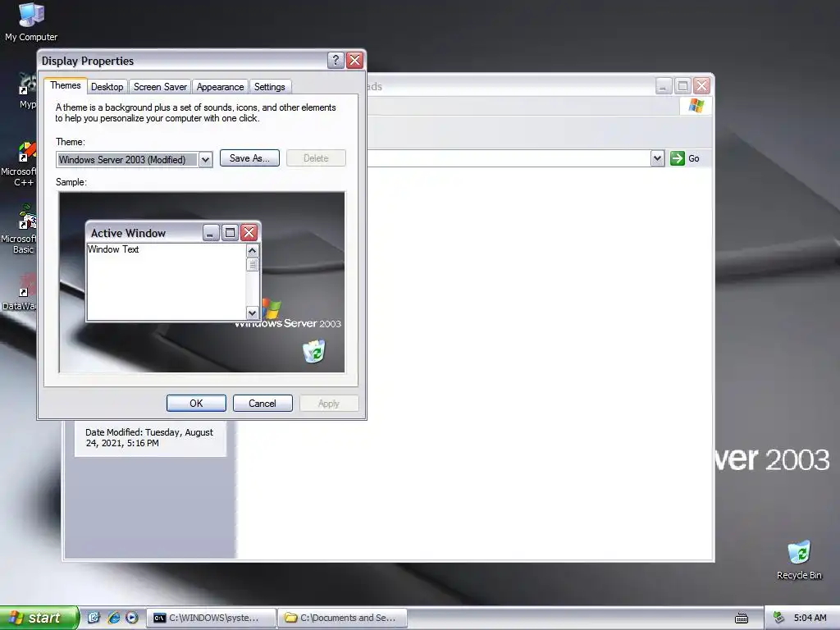
Task: Open the Settings tab
Action: (269, 87)
